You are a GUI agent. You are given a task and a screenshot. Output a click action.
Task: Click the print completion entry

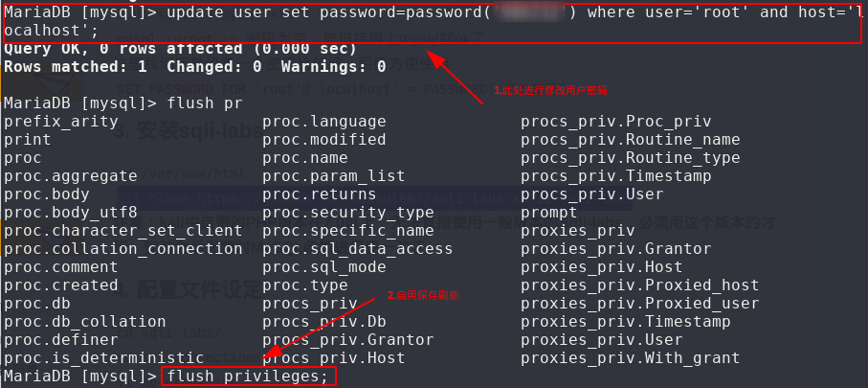[28, 140]
